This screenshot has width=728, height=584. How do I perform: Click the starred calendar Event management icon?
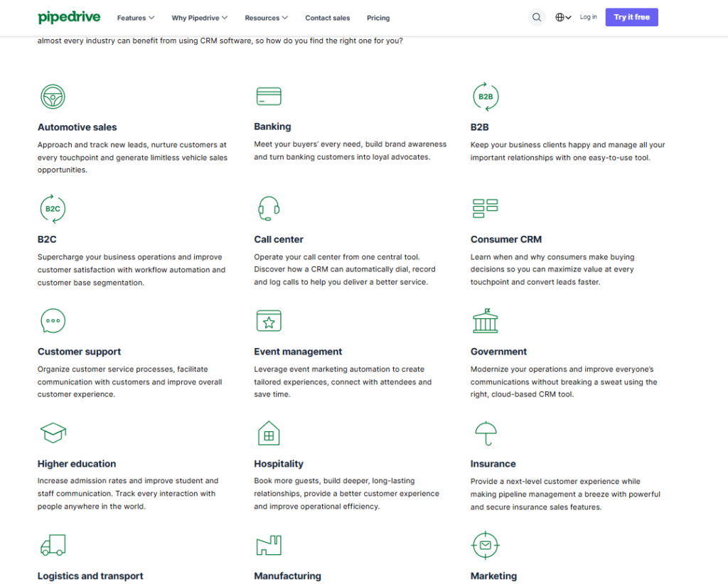[269, 320]
